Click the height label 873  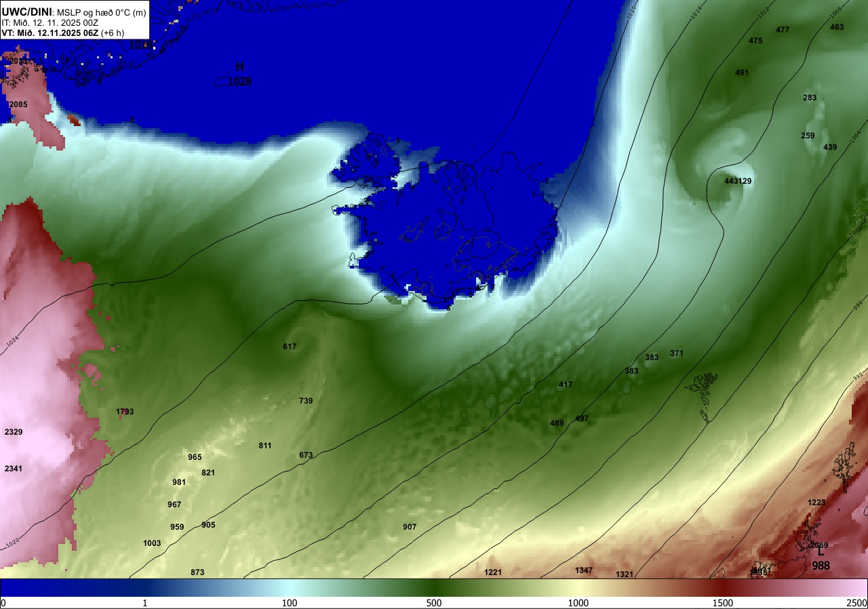point(197,572)
